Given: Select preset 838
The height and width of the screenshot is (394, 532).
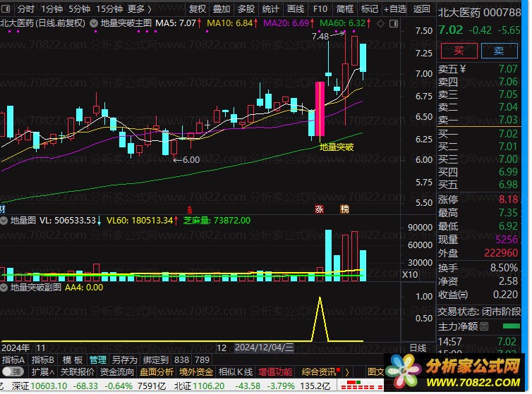Looking at the screenshot, I should (181, 359).
